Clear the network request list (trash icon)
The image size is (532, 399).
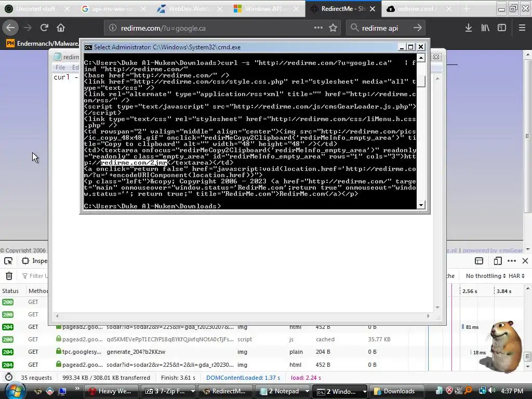[x=9, y=276]
